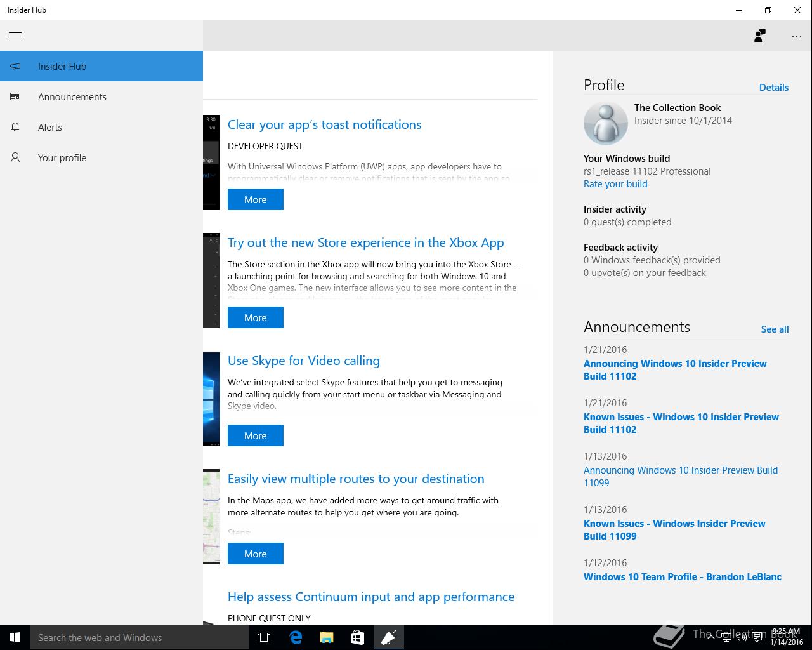Open 'Known Issues - Build 11102' announcement
The height and width of the screenshot is (650, 812).
681,423
